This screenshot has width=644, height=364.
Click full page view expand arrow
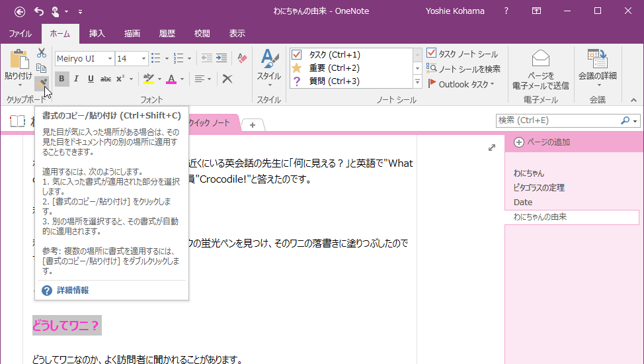492,147
